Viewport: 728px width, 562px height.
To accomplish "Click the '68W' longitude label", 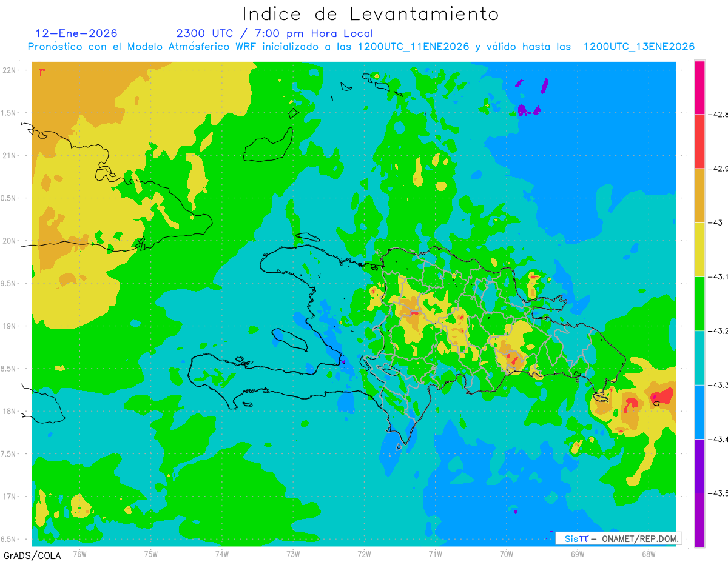I will (648, 554).
